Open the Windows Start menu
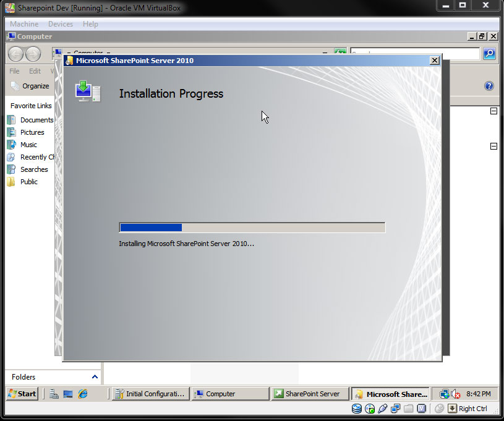Viewport: 504px width, 421px height. pyautogui.click(x=22, y=394)
